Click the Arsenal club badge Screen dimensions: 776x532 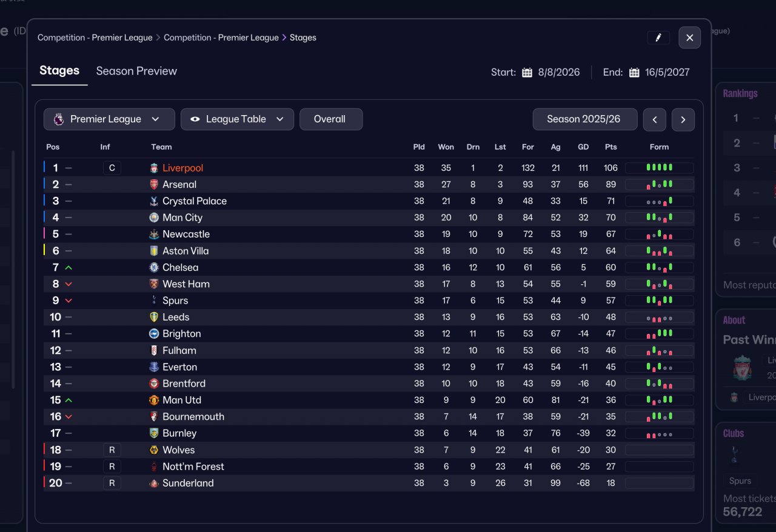pyautogui.click(x=154, y=184)
